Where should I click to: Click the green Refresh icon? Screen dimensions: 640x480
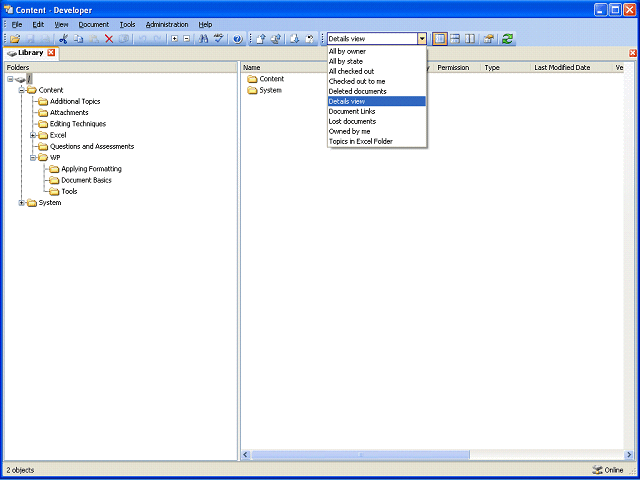pos(507,39)
